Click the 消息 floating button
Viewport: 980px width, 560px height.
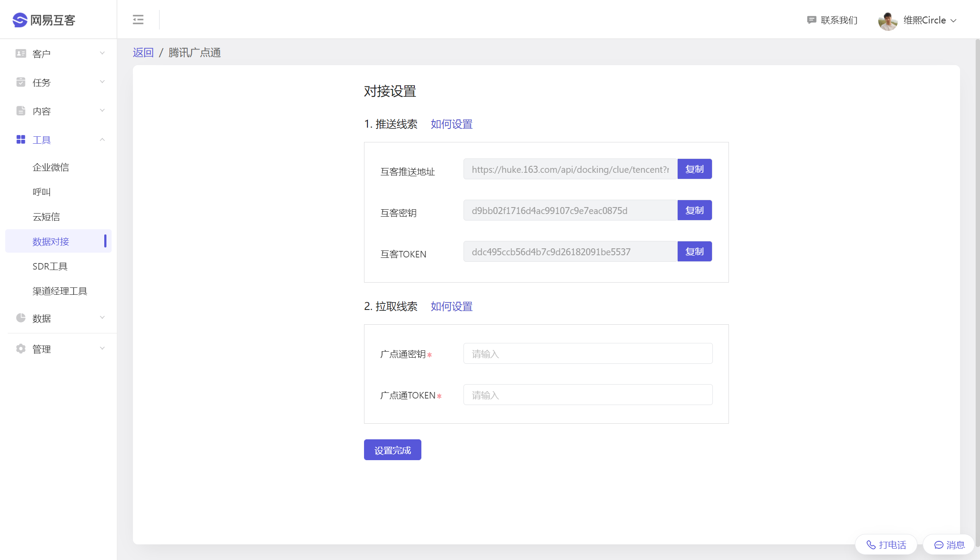coord(949,544)
